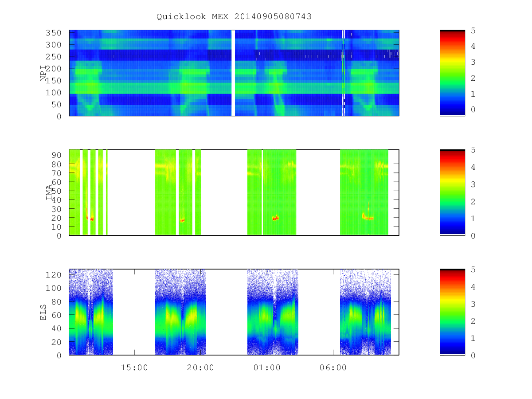532x399 pixels.
Task: Click the 01:00 time axis label
Action: click(267, 368)
